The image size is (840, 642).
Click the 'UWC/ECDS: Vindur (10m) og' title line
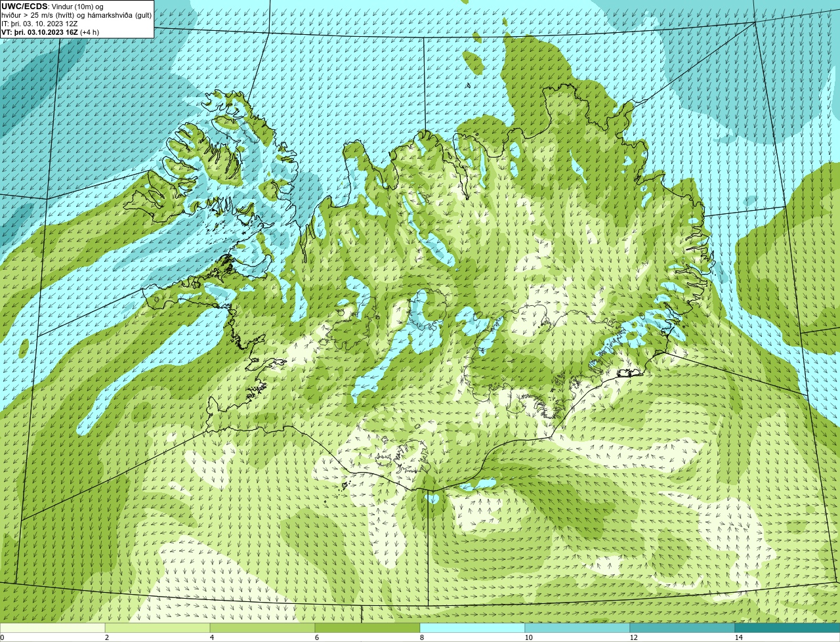pyautogui.click(x=52, y=6)
